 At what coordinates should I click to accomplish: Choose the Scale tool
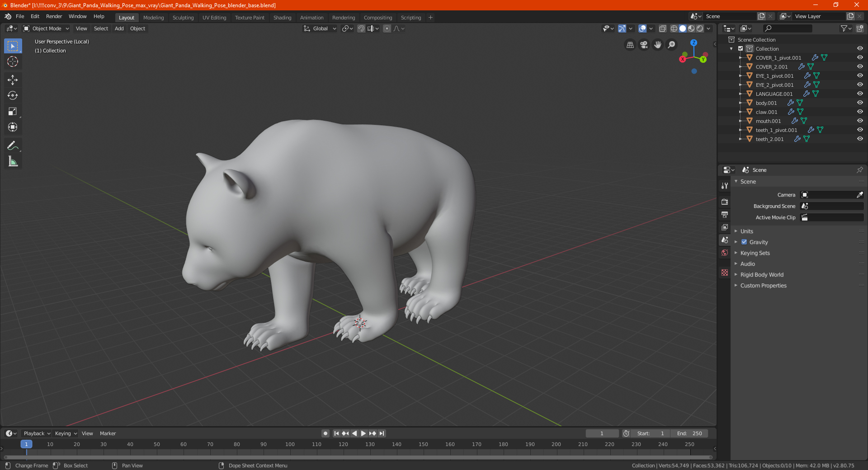[x=13, y=112]
